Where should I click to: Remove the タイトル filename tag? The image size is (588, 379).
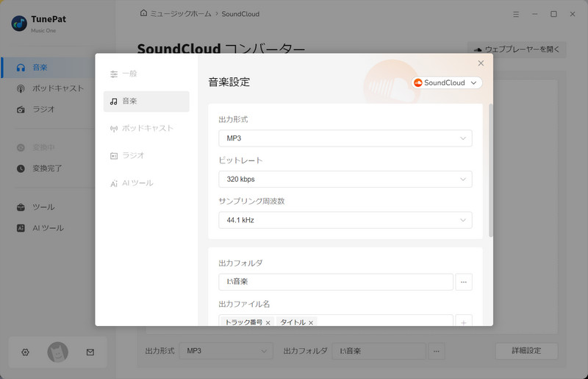coord(310,322)
